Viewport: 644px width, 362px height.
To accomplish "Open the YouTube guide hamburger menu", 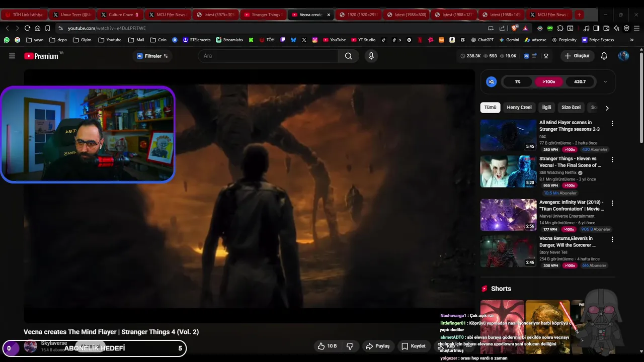I will click(x=12, y=56).
